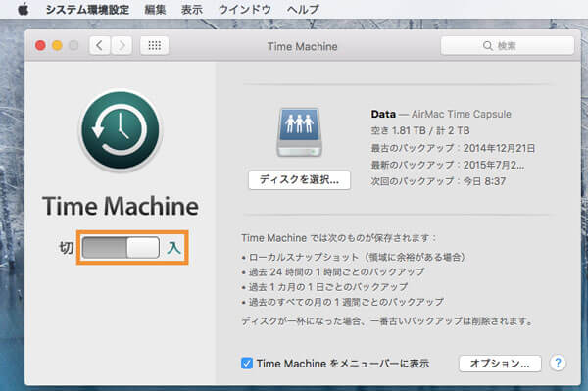The width and height of the screenshot is (588, 391).
Task: Go back with the left chevron button
Action: (99, 46)
